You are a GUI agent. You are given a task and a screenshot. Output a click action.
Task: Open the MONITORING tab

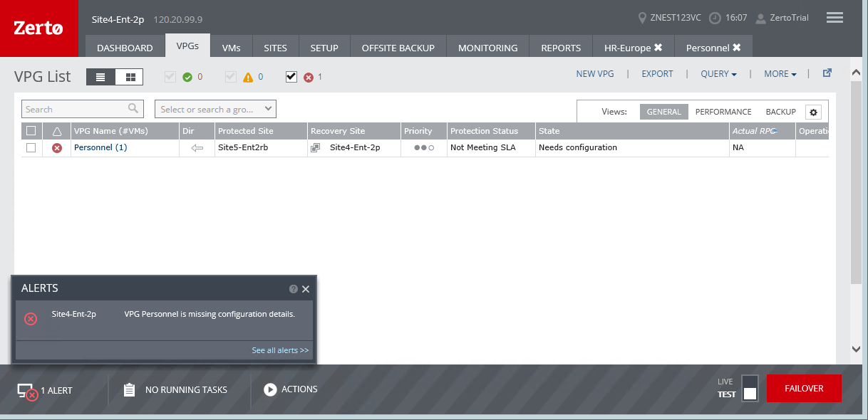click(488, 48)
